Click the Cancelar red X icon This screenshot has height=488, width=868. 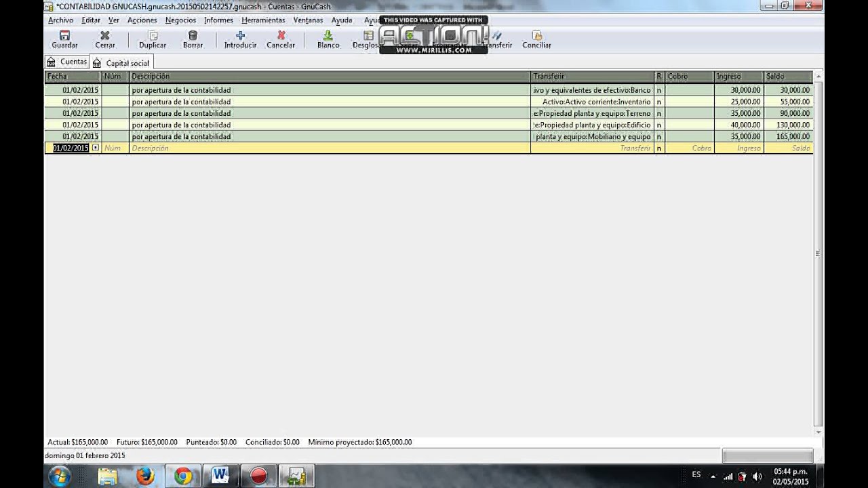[281, 39]
